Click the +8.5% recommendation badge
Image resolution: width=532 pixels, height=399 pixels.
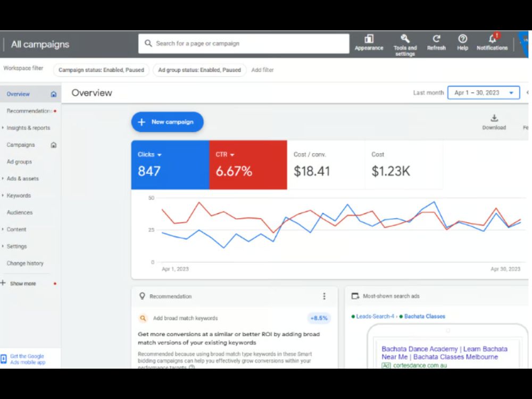[319, 318]
